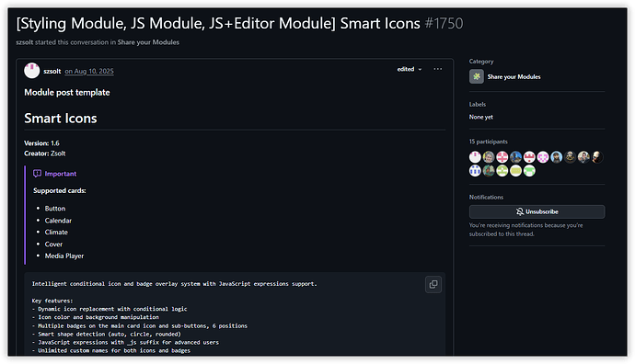Click 'Share your Modules' in the conversation subtitle
Viewport: 635px width, 364px height.
148,42
